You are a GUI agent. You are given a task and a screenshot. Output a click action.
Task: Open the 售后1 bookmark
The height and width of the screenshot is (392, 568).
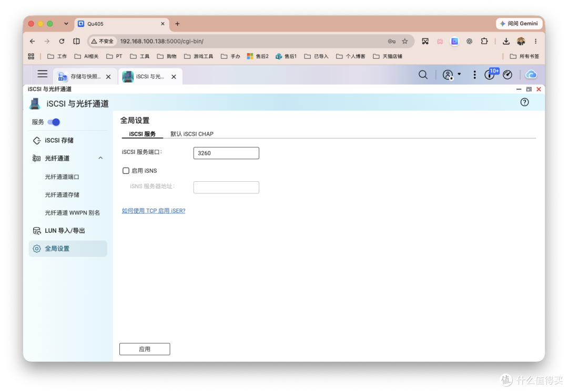(286, 56)
